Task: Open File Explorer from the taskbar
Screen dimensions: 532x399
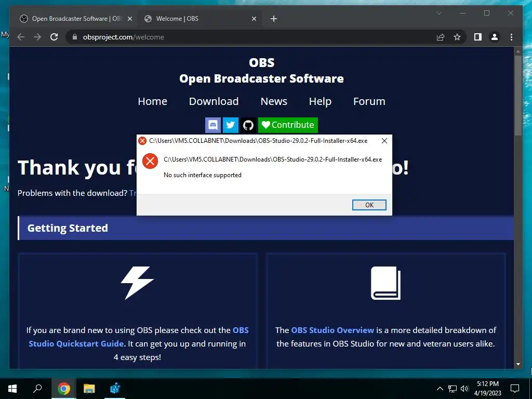Action: click(89, 389)
